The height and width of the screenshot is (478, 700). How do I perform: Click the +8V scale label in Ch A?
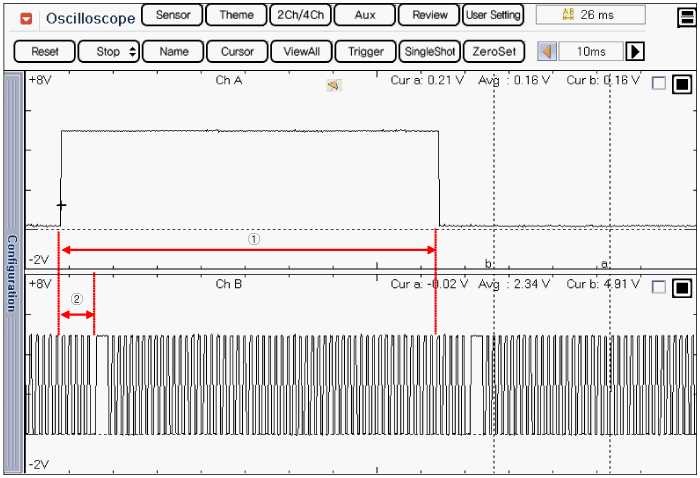40,80
